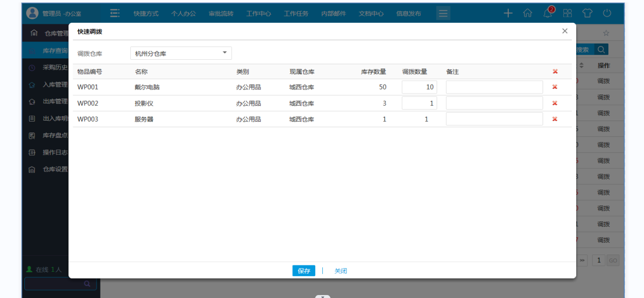Click 调拨数量 field for 戴尔电脑
This screenshot has height=298, width=644.
pyautogui.click(x=419, y=87)
